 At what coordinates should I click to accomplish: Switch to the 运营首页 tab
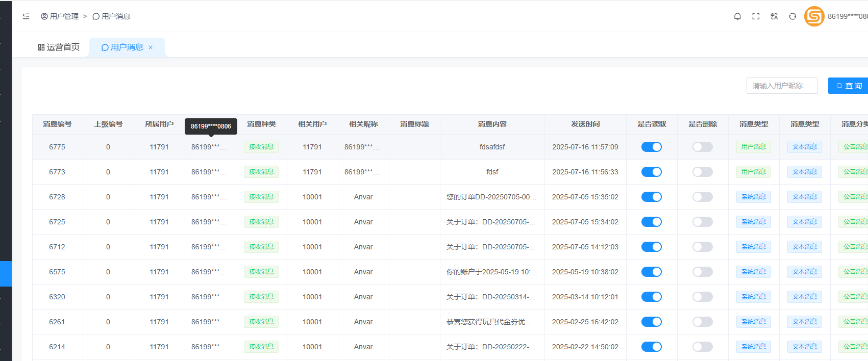[59, 47]
